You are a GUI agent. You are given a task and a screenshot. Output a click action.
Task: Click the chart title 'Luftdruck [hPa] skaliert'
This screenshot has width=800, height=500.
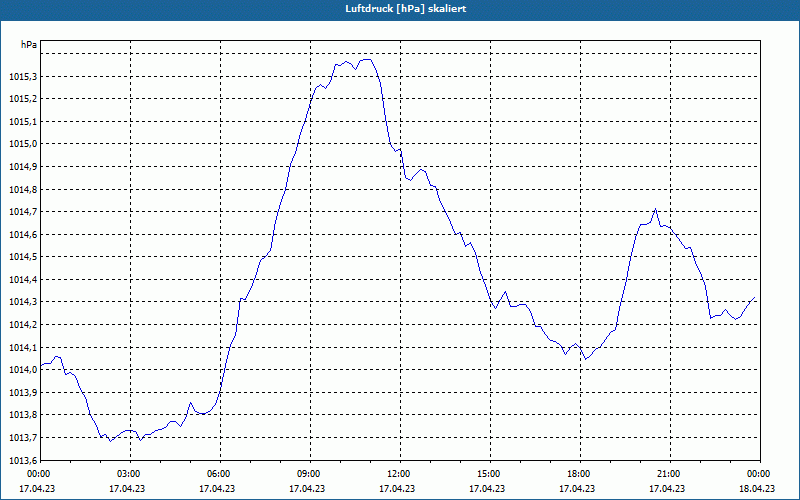(x=406, y=9)
